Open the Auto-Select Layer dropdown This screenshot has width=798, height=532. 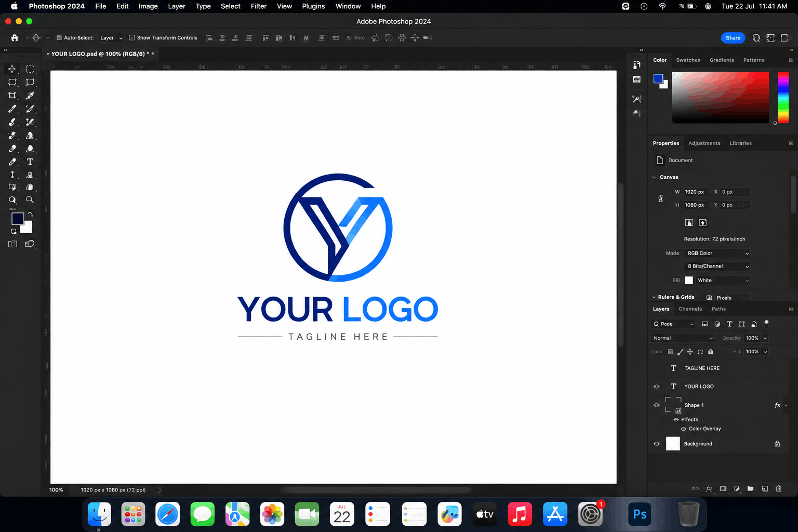[111, 38]
